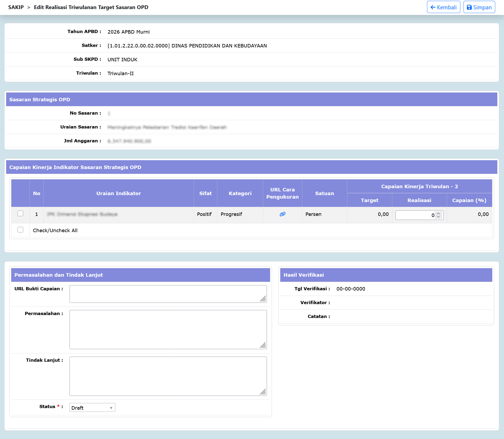Click the Hasil Verifikasi panel header
The width and height of the screenshot is (504, 439).
(x=386, y=275)
